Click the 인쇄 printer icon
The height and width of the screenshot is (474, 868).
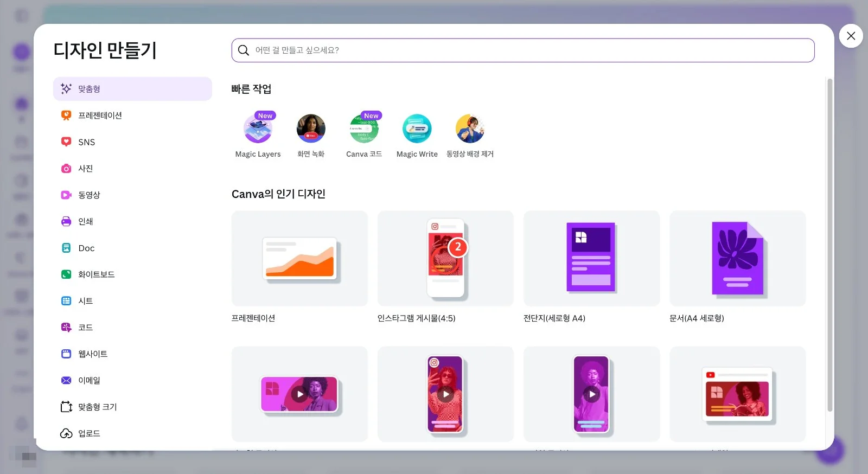pyautogui.click(x=66, y=221)
